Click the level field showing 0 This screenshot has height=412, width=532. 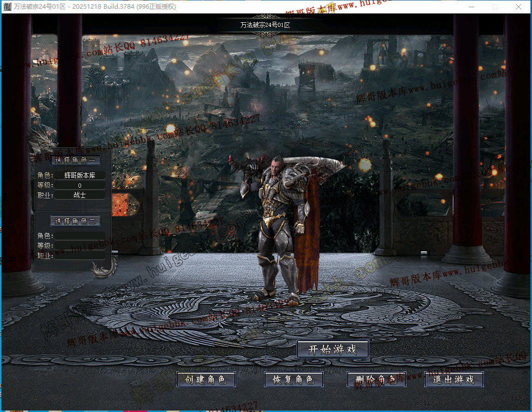tap(80, 186)
